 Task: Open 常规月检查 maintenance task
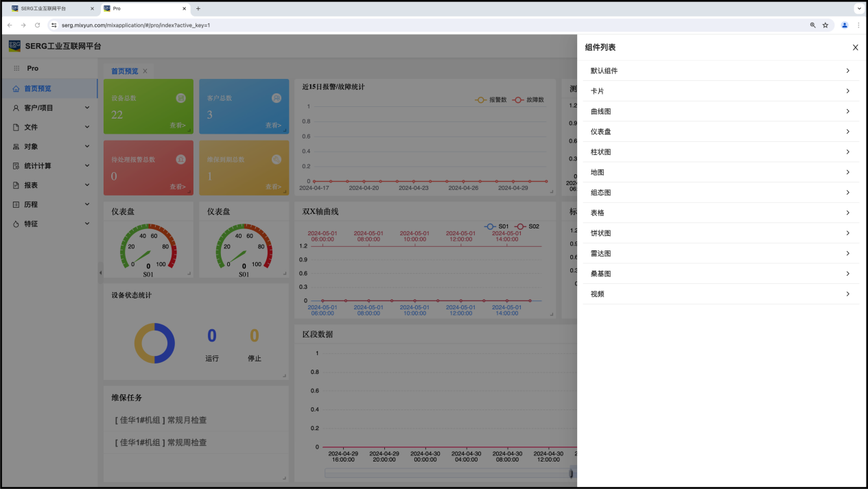(x=161, y=420)
